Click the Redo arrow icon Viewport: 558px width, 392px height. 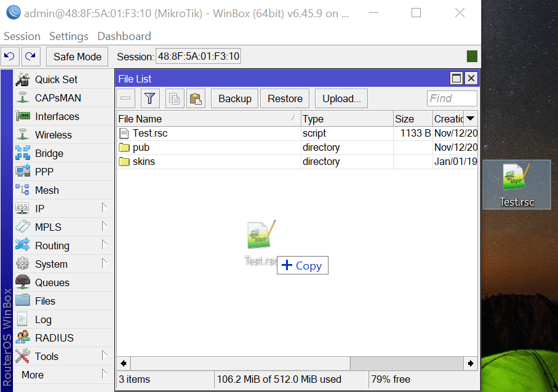tap(31, 56)
